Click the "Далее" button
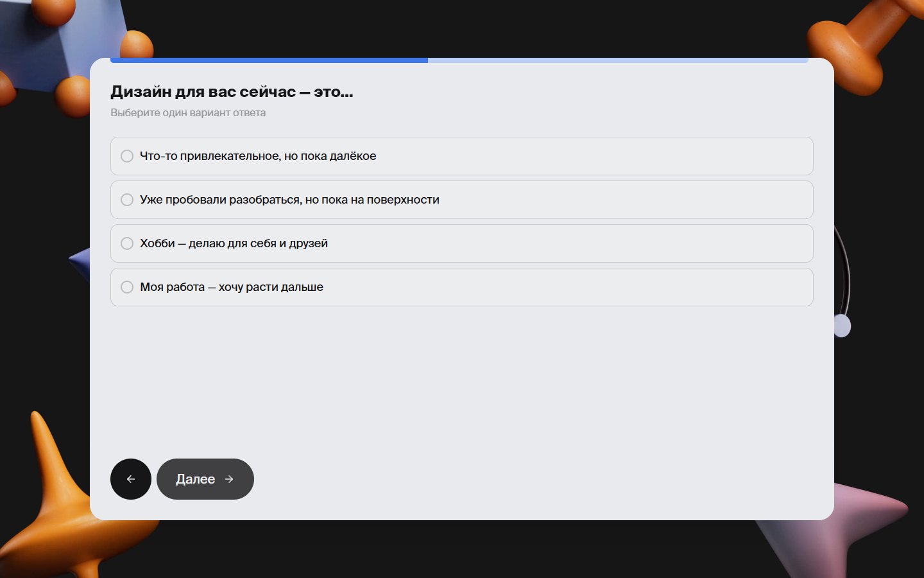 205,479
